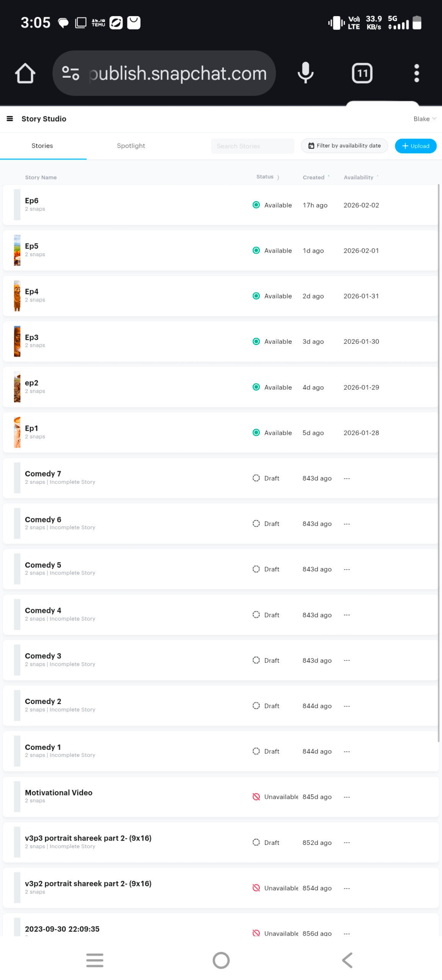Sort stories by Created column
The height and width of the screenshot is (980, 442).
(313, 177)
